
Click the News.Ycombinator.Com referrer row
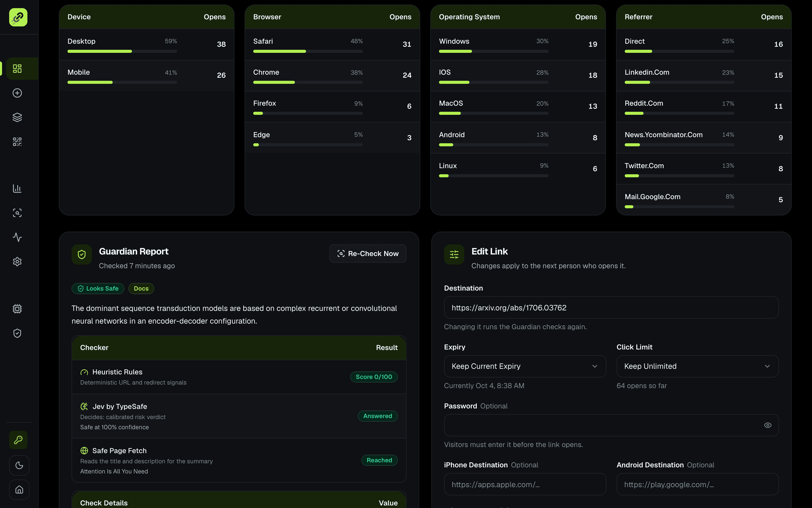pos(704,138)
